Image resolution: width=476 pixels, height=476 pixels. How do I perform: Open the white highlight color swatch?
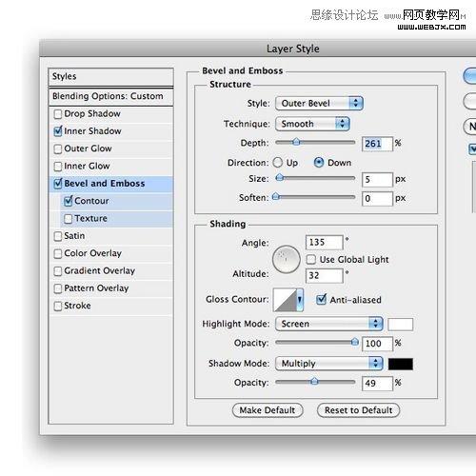pyautogui.click(x=401, y=325)
